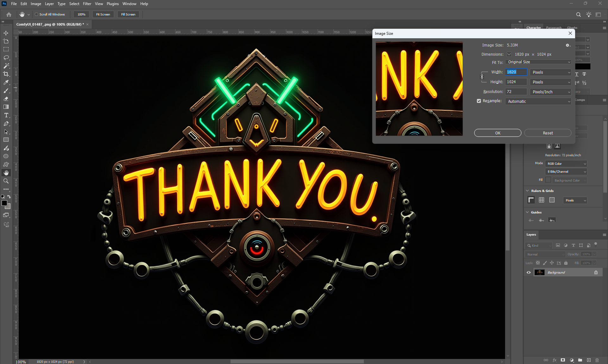Select the Lasso tool
The height and width of the screenshot is (364, 608).
6,58
